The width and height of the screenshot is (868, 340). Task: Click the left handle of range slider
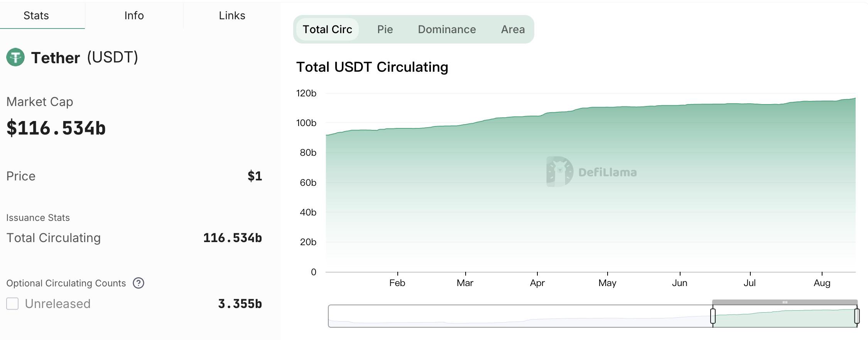coord(713,316)
